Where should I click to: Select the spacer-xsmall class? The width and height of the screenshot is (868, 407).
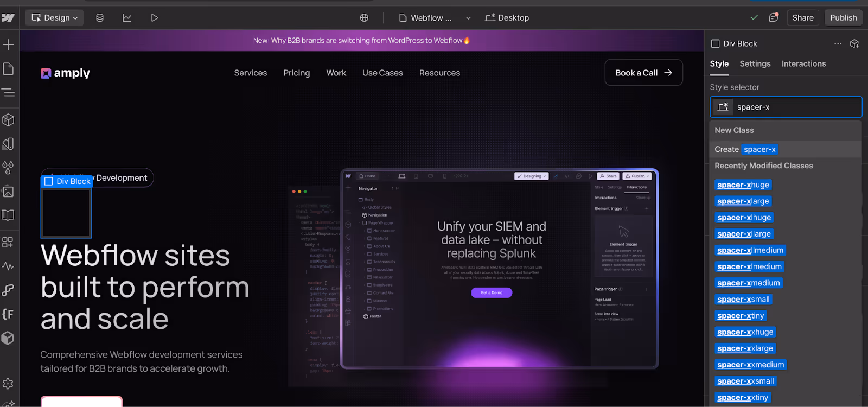pos(743,300)
